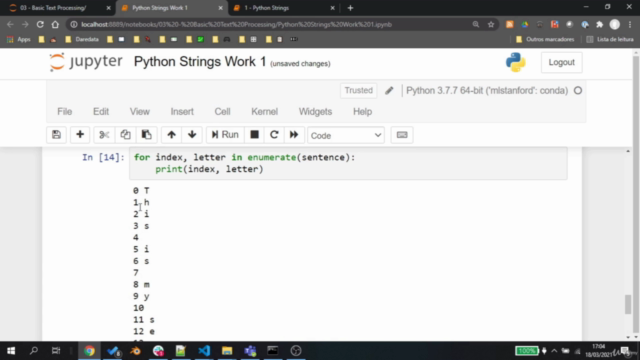Open Microsoft Teams from the taskbar

click(250, 351)
